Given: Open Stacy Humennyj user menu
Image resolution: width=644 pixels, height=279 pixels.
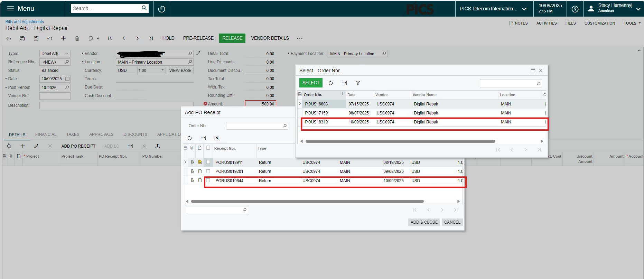Looking at the screenshot, I should coord(614,8).
